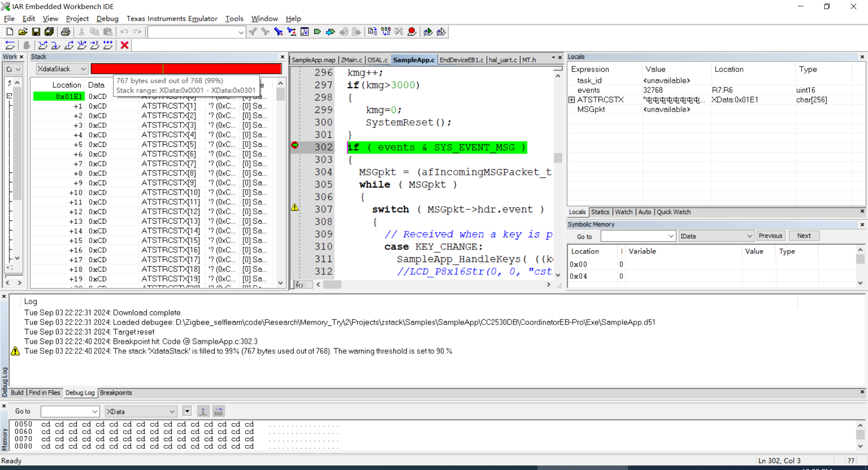
Task: Click the Go (run) debug icon
Action: (x=108, y=45)
